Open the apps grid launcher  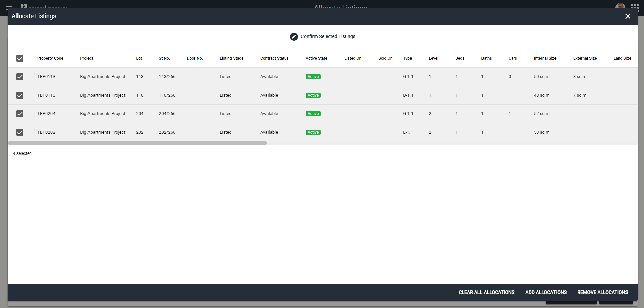click(635, 7)
